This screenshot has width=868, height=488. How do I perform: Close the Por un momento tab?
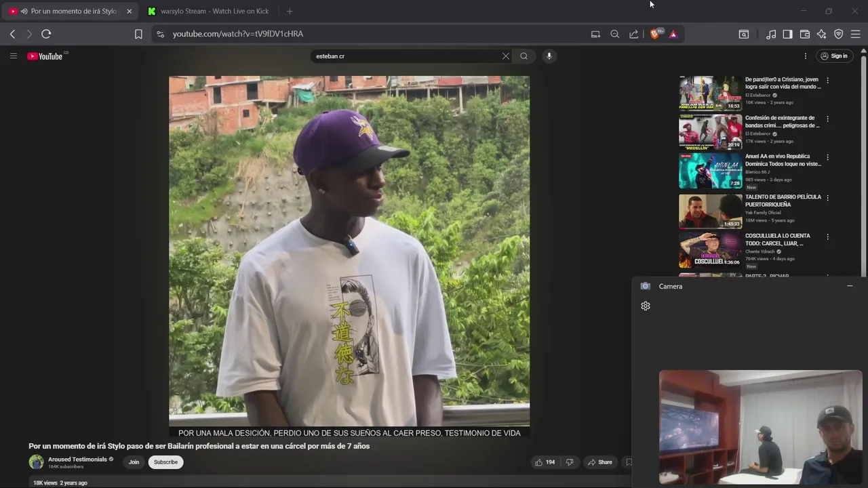(130, 11)
